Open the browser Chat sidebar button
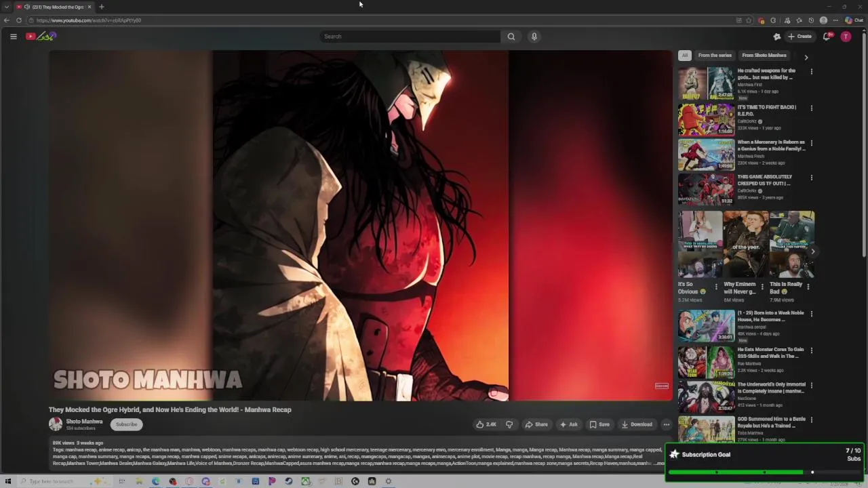This screenshot has width=868, height=488. (854, 20)
